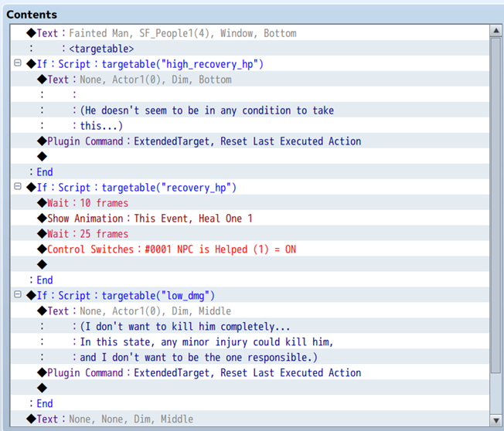Select Show Animation: This Event, Heal One 1
This screenshot has width=504, height=431.
click(x=250, y=218)
